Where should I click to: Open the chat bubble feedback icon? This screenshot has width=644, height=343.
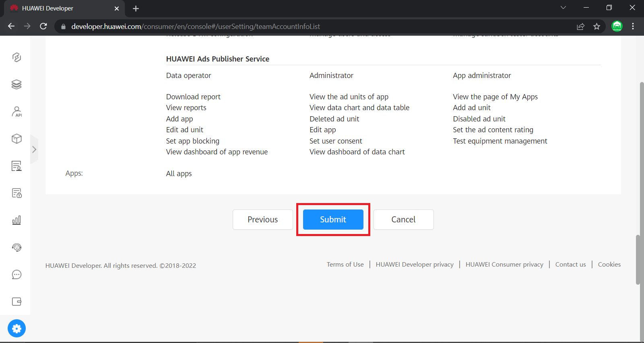(17, 275)
